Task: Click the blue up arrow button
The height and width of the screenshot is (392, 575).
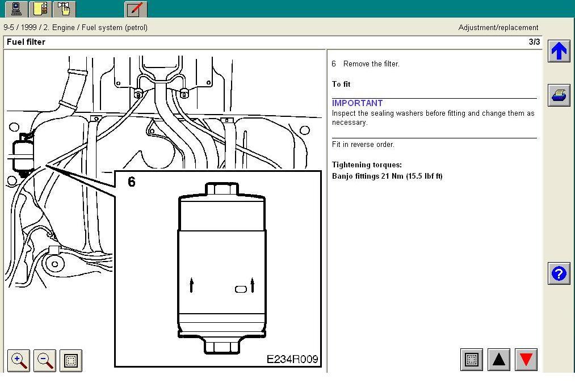Action: [x=559, y=51]
